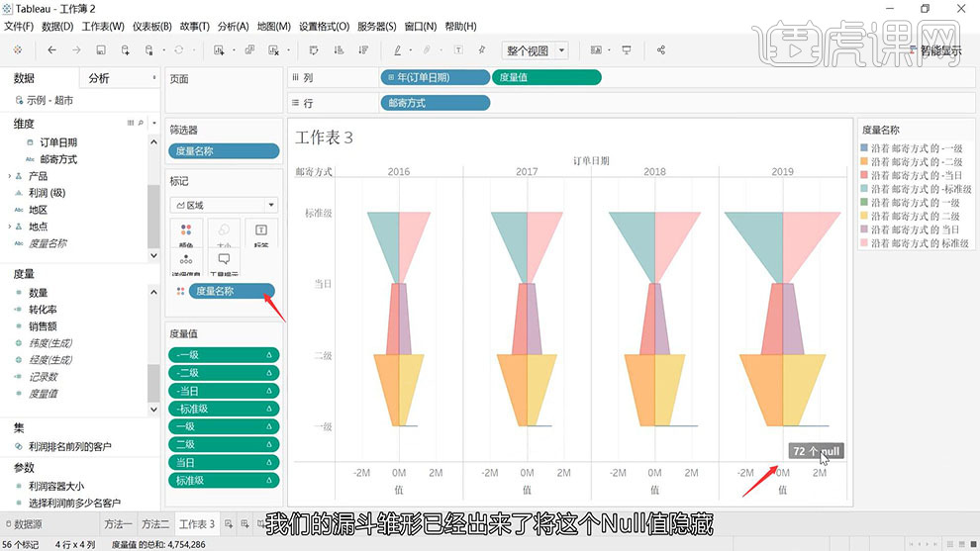980x551 pixels.
Task: Click the Fix axes pin icon
Action: click(x=482, y=50)
